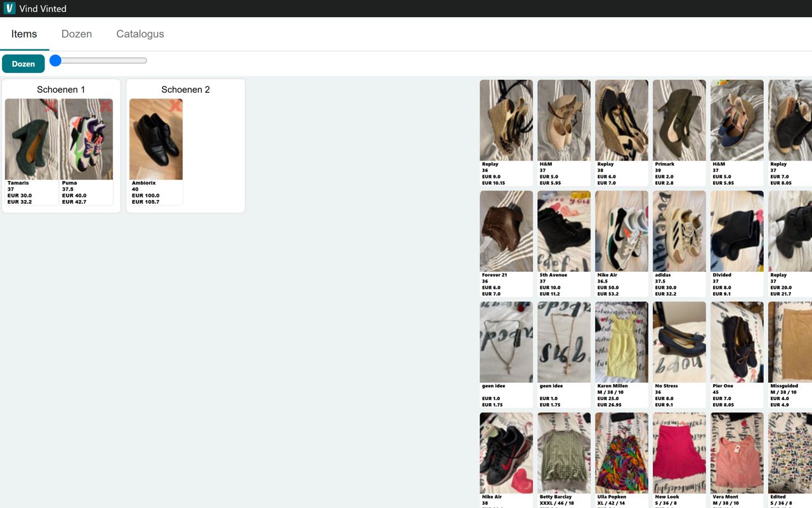Select the Replay size 38 espadrille item
This screenshot has height=508, width=812.
pyautogui.click(x=622, y=133)
